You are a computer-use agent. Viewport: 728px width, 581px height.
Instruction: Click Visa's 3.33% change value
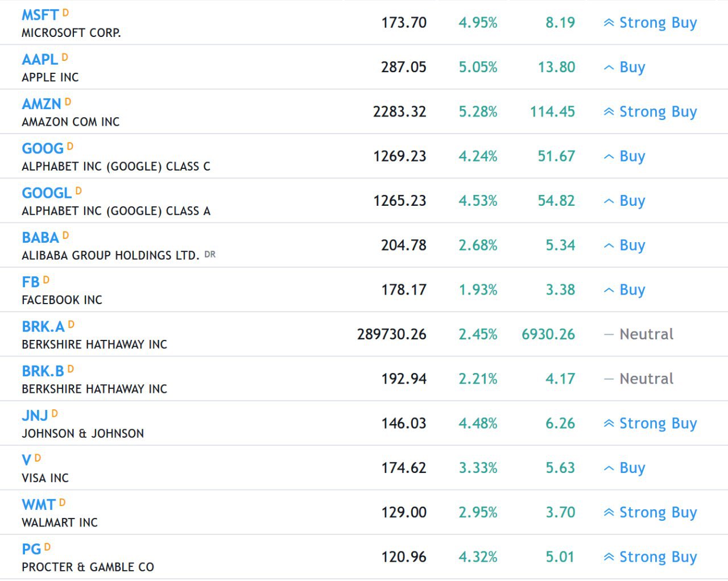tap(478, 468)
